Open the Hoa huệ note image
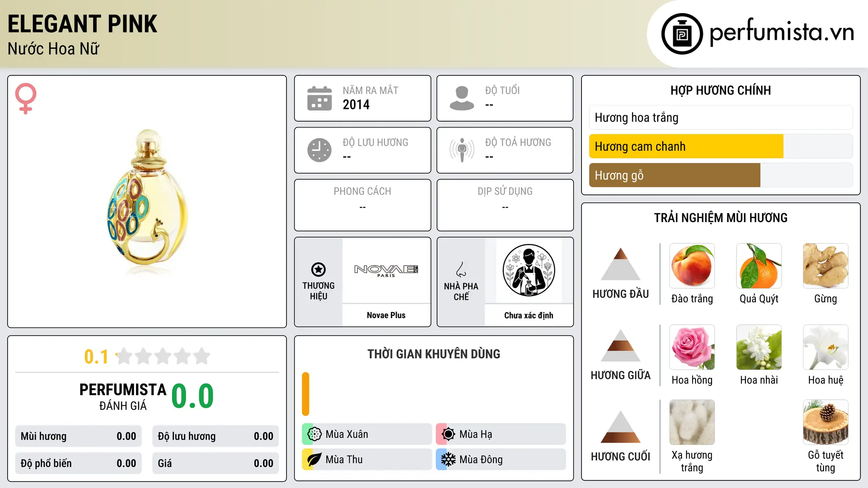The height and width of the screenshot is (488, 868). pyautogui.click(x=826, y=347)
